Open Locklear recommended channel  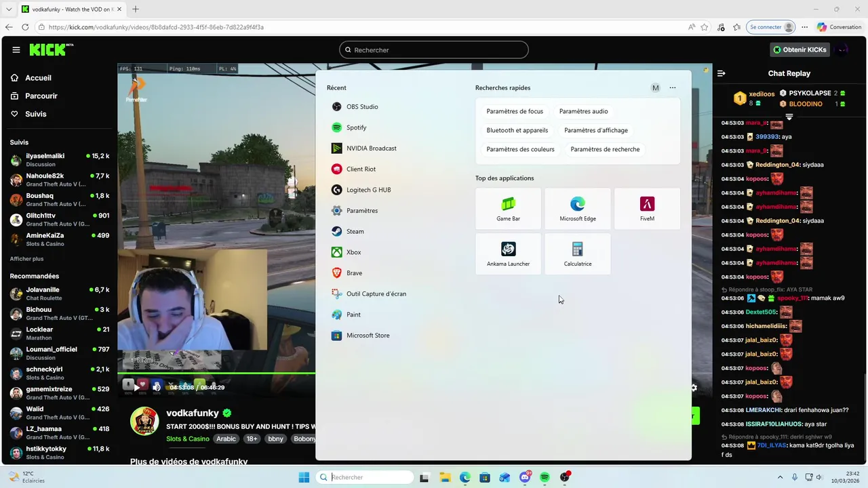60,333
